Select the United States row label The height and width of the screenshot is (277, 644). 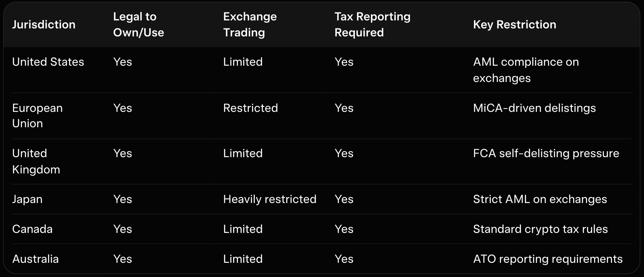(48, 62)
